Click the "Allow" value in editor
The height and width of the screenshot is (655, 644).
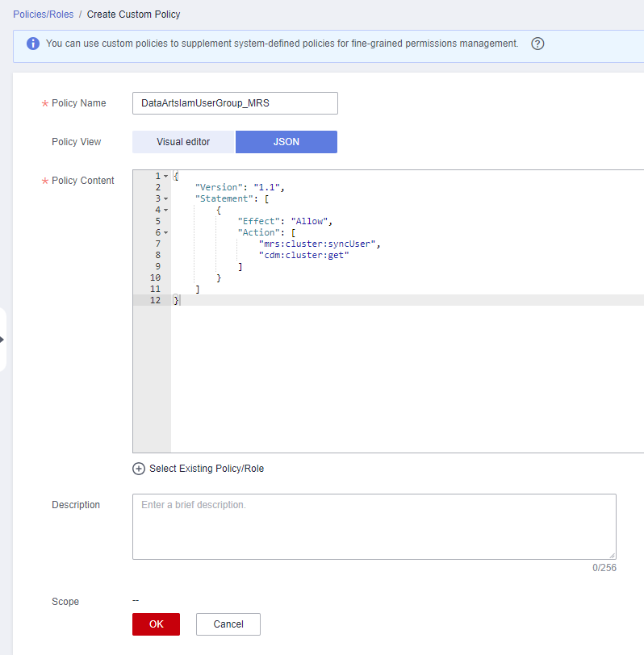[x=309, y=221]
